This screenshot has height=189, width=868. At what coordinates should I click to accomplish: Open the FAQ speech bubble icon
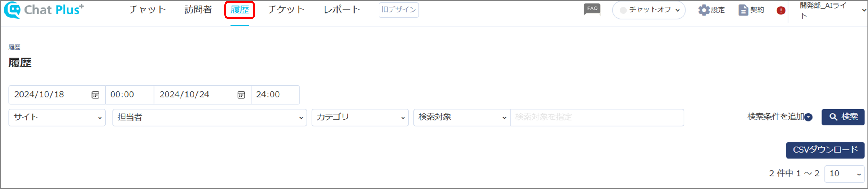[592, 9]
